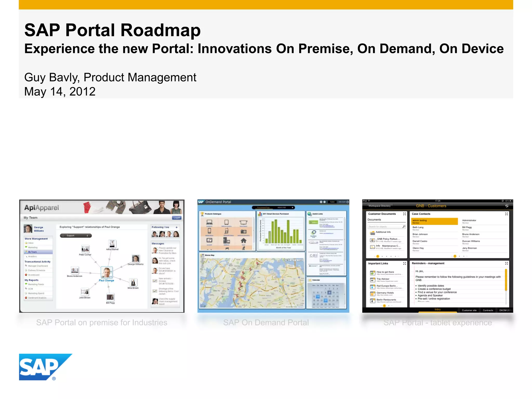The width and height of the screenshot is (532, 399).
Task: Open the Trip Advisor link
Action: [x=383, y=279]
